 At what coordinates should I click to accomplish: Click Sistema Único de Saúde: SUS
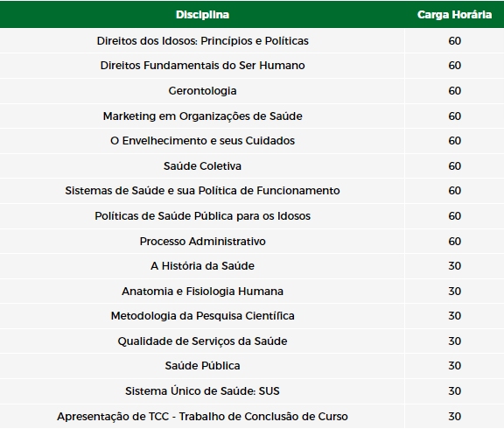point(202,391)
